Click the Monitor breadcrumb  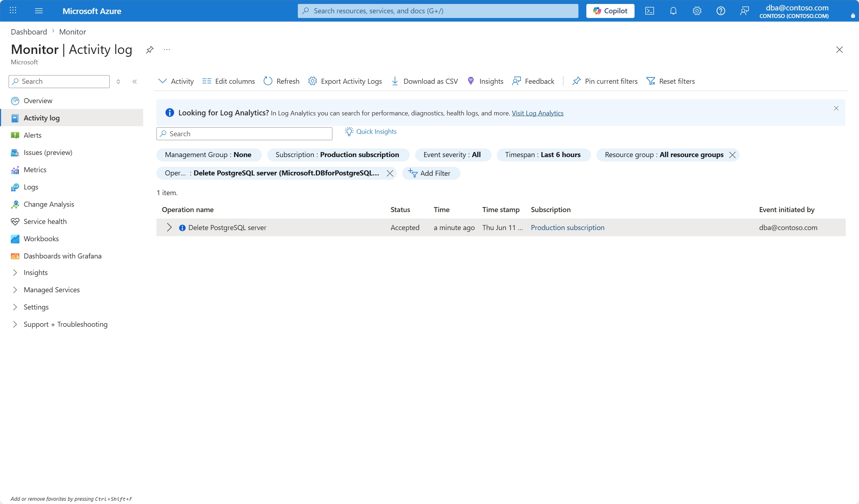[72, 32]
